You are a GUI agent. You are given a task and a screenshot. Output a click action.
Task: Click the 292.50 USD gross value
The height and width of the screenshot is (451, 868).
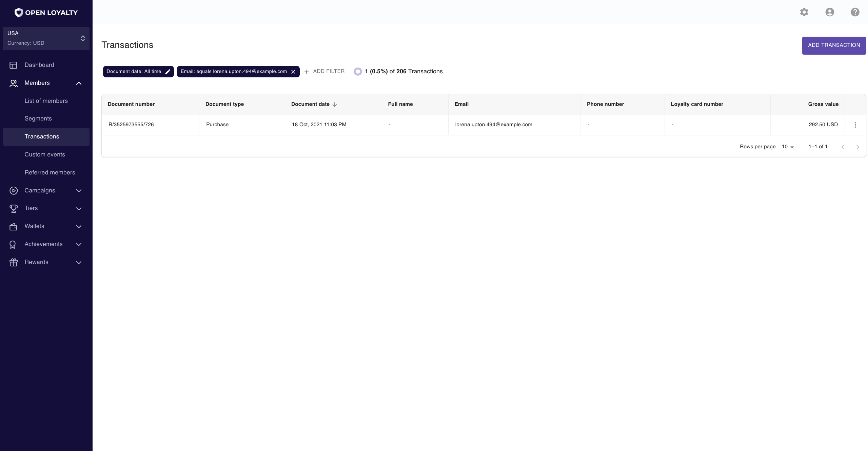click(823, 125)
